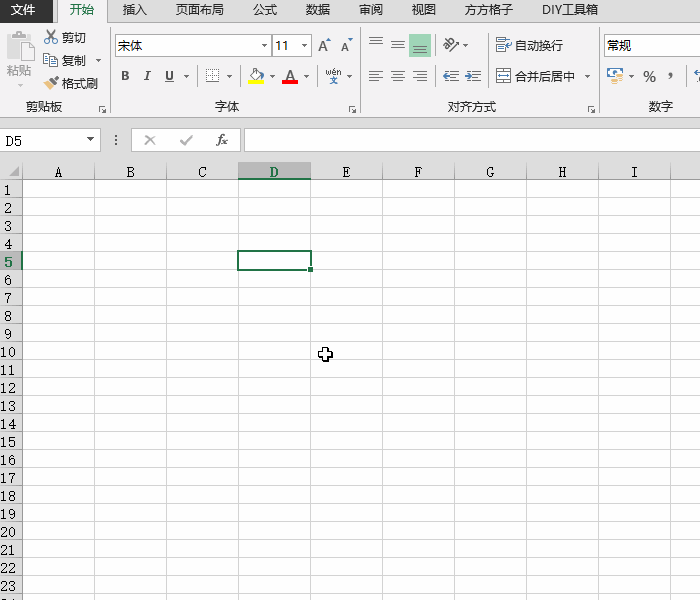This screenshot has width=700, height=600.
Task: Select the Format Painter (格式刷) brush
Action: tap(51, 83)
